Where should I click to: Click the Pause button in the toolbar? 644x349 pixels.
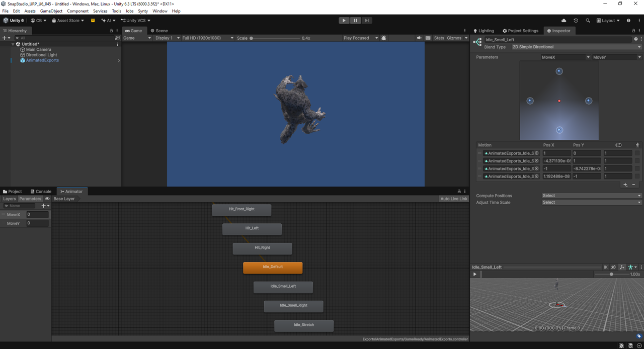pyautogui.click(x=355, y=21)
